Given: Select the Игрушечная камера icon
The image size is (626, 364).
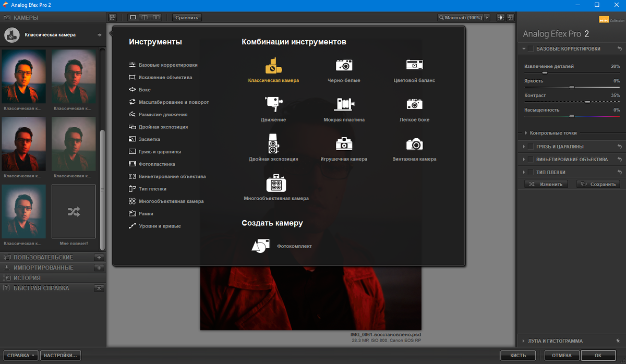Looking at the screenshot, I should pyautogui.click(x=344, y=143).
